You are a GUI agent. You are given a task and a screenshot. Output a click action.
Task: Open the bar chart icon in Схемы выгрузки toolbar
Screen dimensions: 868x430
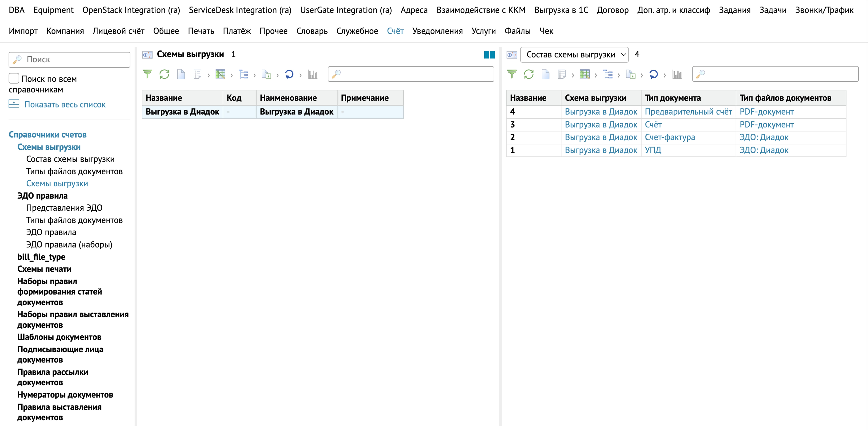(x=313, y=74)
